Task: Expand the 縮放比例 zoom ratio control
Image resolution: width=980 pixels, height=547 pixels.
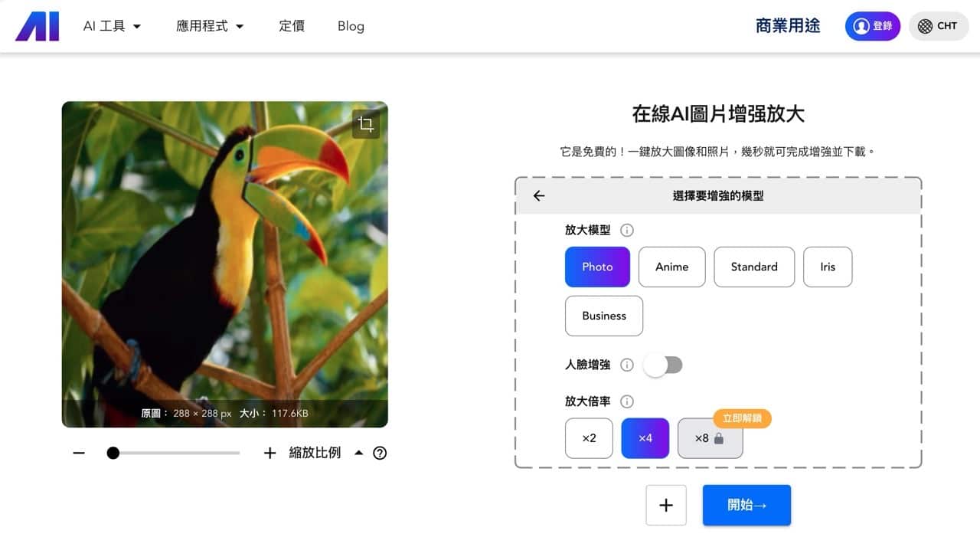Action: tap(358, 453)
